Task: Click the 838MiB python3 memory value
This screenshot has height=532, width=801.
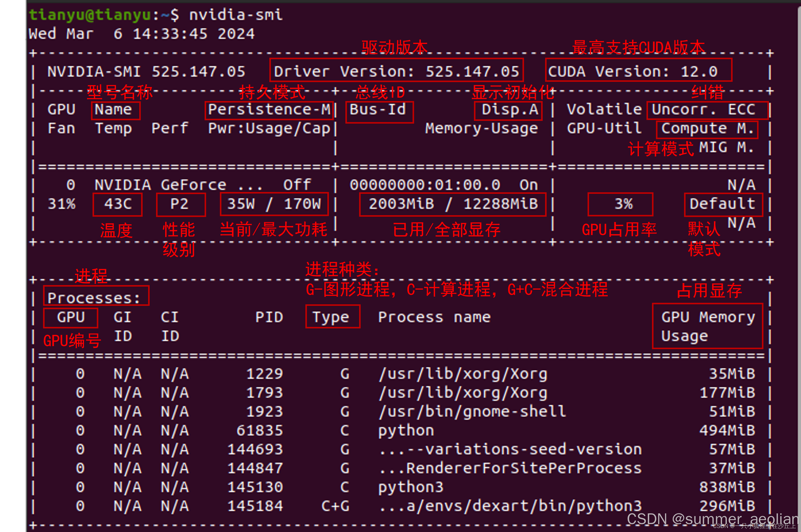Action: point(727,487)
